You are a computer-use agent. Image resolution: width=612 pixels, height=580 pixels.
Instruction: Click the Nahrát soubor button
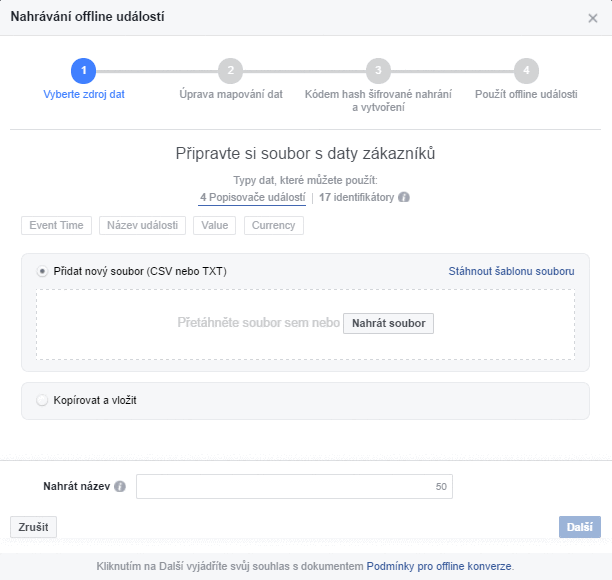click(x=388, y=323)
